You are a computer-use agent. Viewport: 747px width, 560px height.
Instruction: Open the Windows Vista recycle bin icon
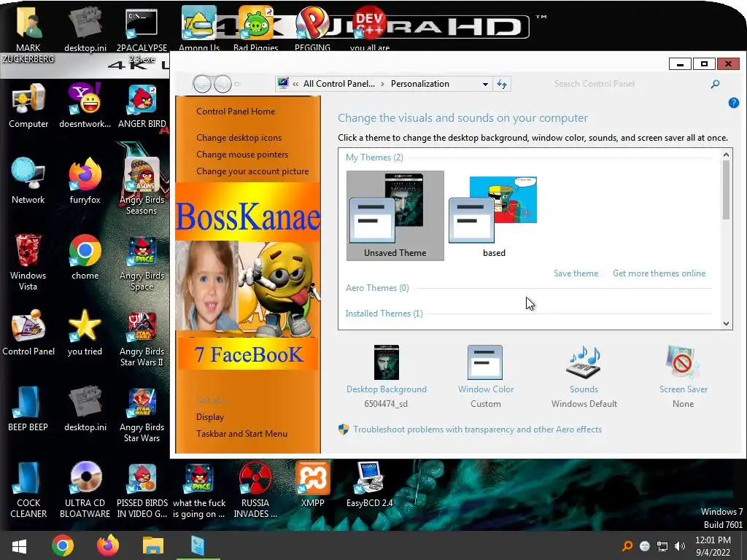pyautogui.click(x=28, y=262)
